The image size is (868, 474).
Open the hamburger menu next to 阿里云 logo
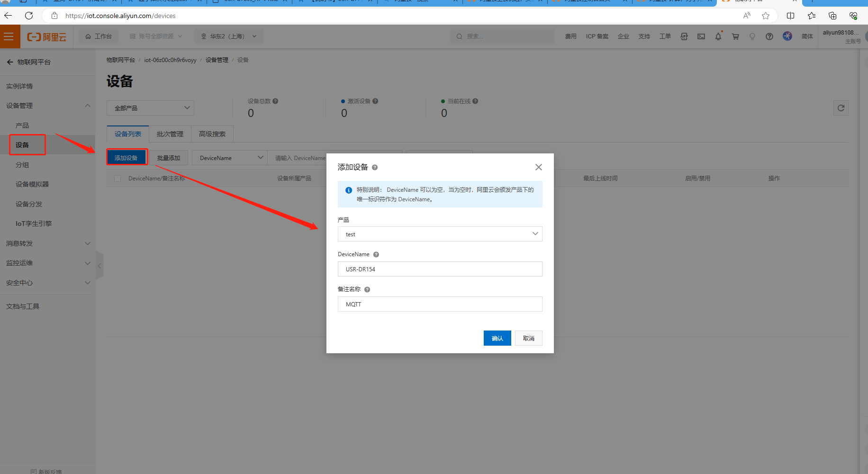[9, 36]
